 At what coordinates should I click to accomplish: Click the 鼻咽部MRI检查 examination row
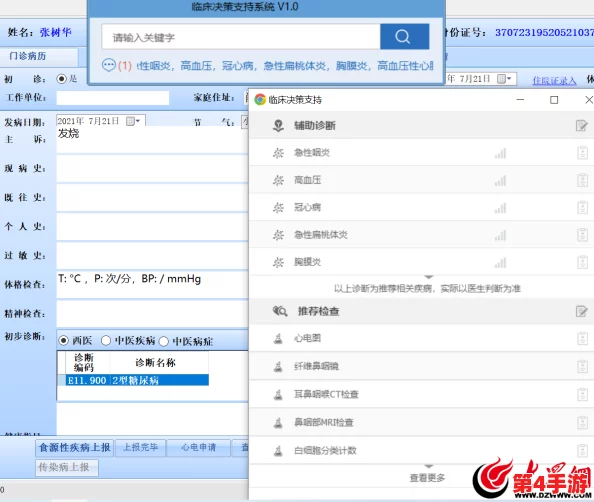coord(421,422)
